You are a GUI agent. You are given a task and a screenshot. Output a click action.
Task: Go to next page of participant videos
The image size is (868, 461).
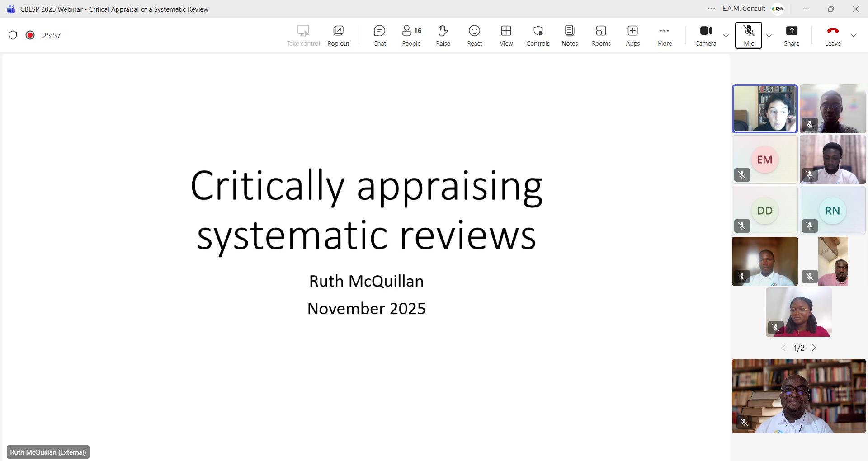(x=814, y=348)
